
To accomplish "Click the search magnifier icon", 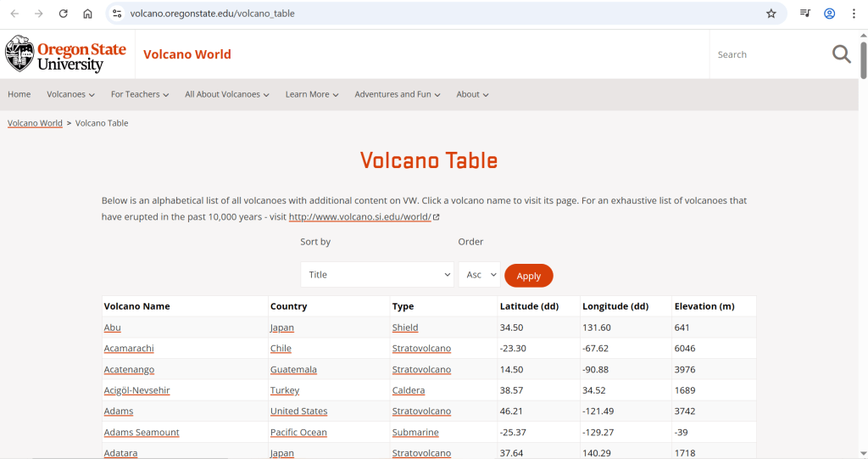I will [x=841, y=54].
